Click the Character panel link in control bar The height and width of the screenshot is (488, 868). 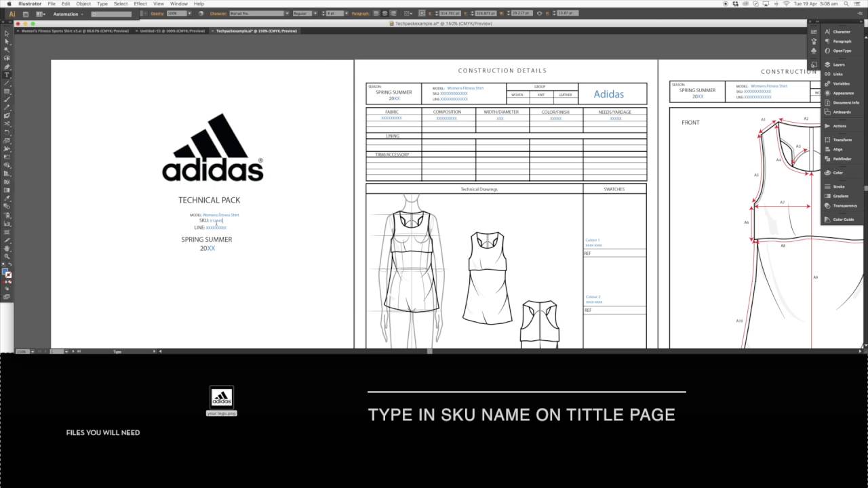pos(218,14)
